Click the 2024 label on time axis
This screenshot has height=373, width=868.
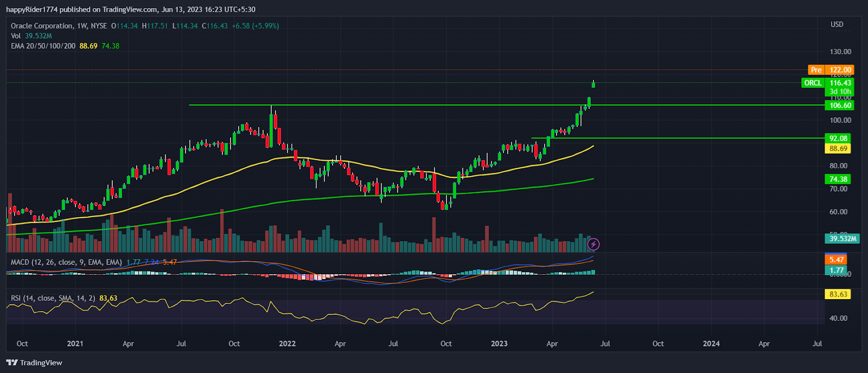pos(711,344)
